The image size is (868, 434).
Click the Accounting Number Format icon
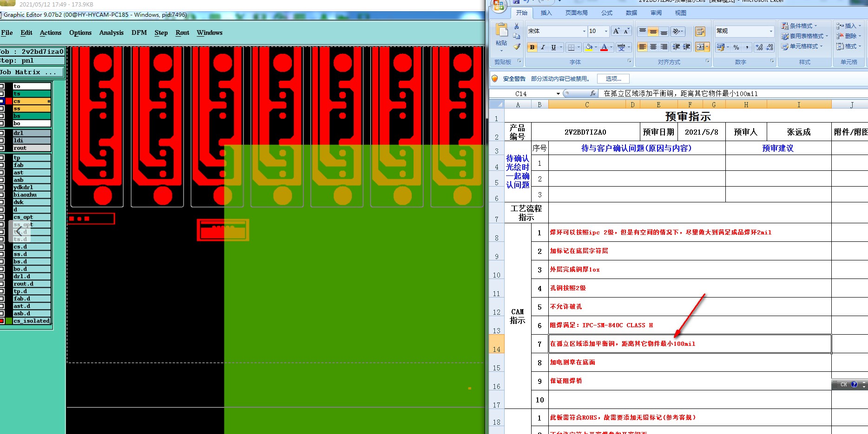[x=721, y=47]
